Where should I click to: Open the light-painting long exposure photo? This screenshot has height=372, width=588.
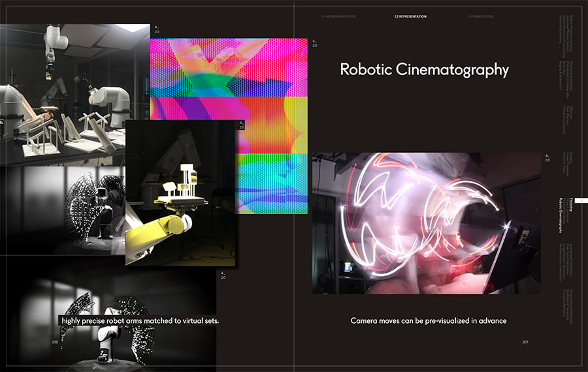(x=427, y=223)
